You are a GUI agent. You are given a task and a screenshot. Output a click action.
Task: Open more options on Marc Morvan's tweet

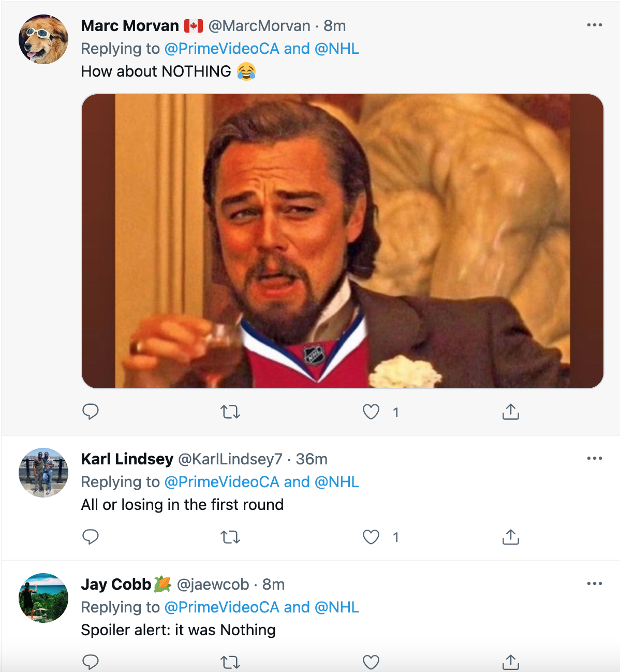(x=595, y=25)
